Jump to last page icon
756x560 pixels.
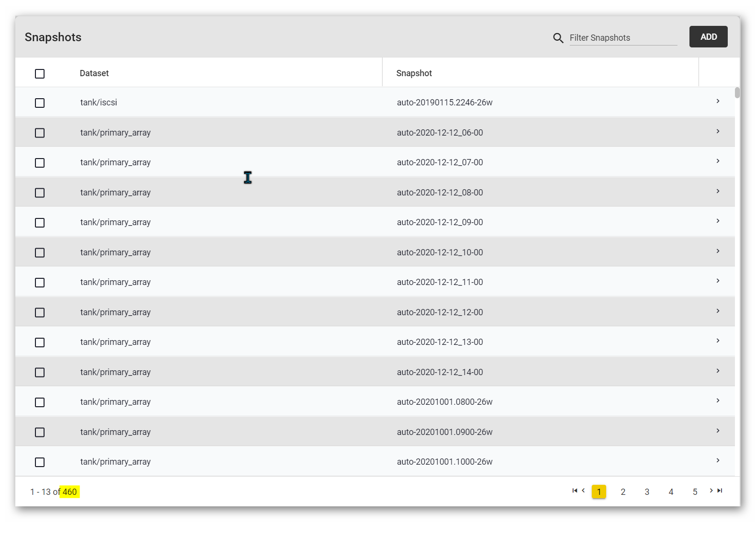[x=720, y=491]
